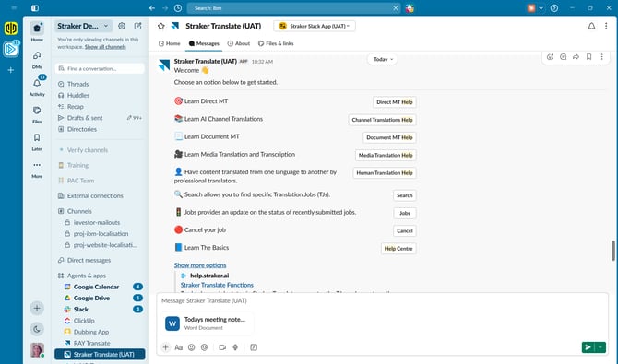Toggle dark mode moon icon

click(x=37, y=329)
